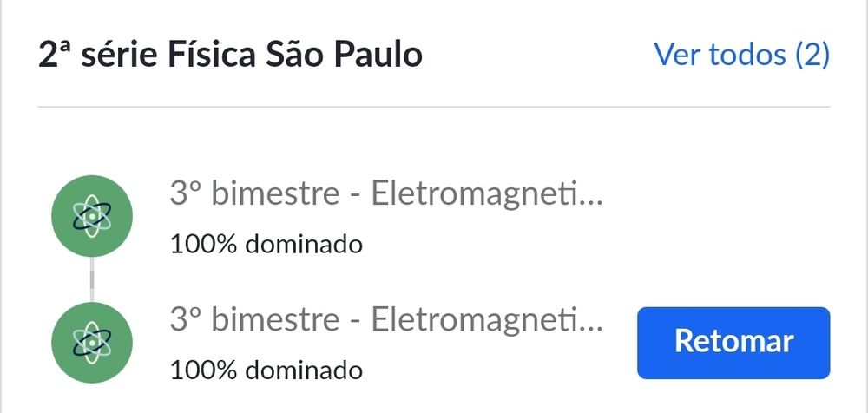View all 2 units in the course
Viewport: 868px width, 413px height.
pyautogui.click(x=741, y=56)
